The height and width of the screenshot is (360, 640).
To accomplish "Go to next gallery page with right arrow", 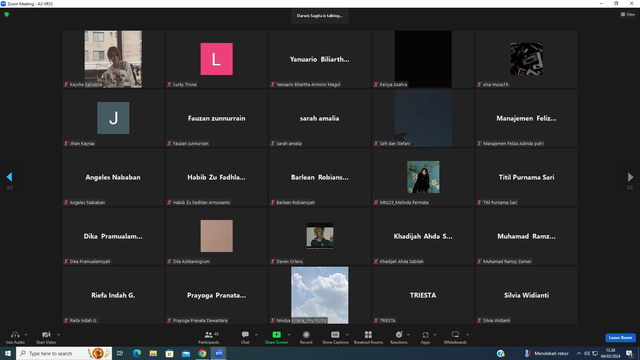I will point(630,177).
